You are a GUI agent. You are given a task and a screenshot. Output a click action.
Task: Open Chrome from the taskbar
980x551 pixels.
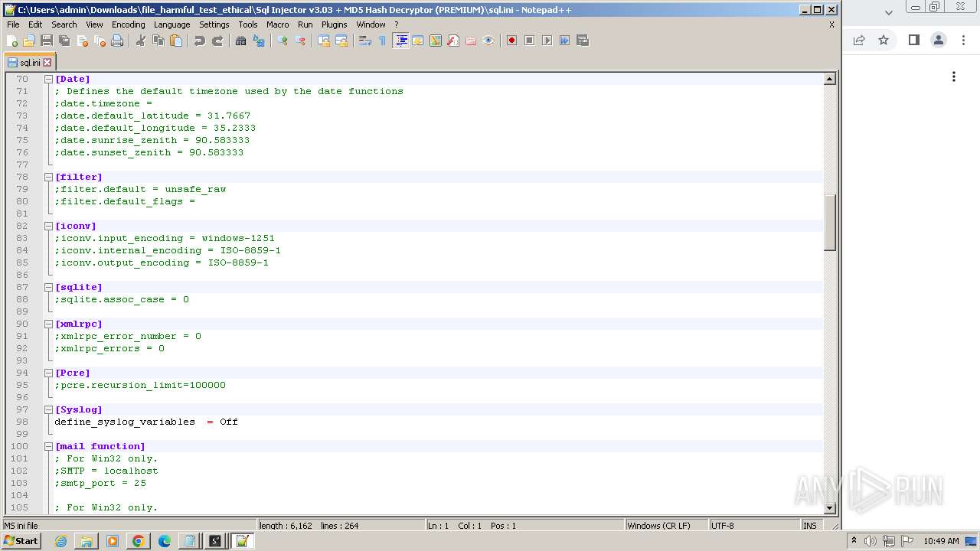point(139,541)
